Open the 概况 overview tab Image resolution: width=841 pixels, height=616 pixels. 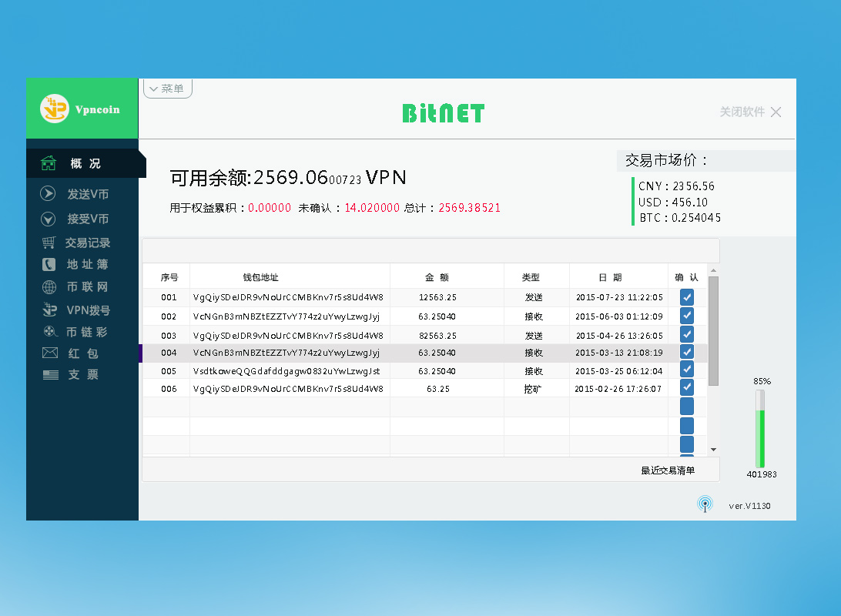(x=85, y=163)
